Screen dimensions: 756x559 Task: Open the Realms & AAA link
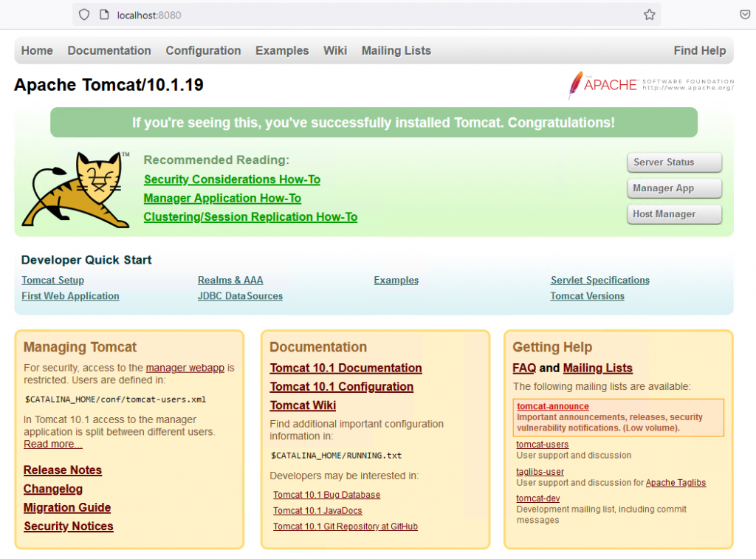click(x=230, y=280)
